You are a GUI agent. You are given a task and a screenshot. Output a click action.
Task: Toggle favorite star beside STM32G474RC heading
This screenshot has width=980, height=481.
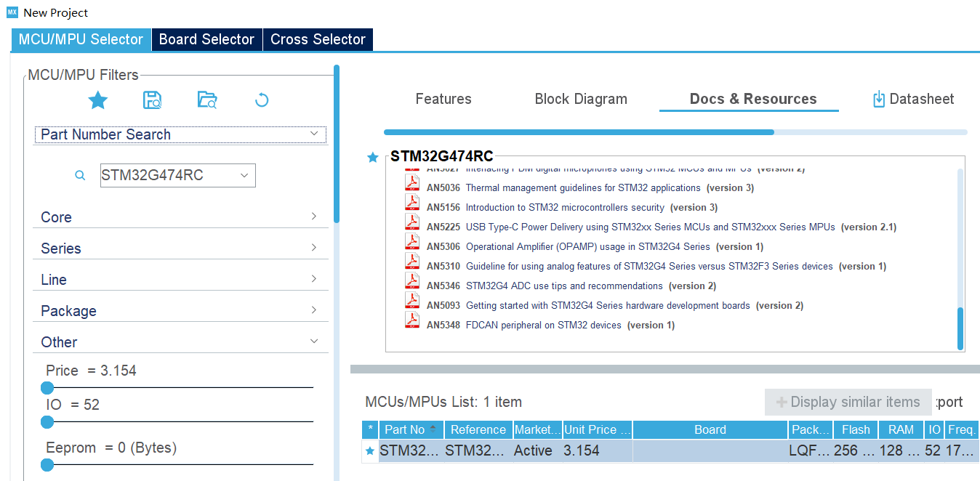(372, 157)
